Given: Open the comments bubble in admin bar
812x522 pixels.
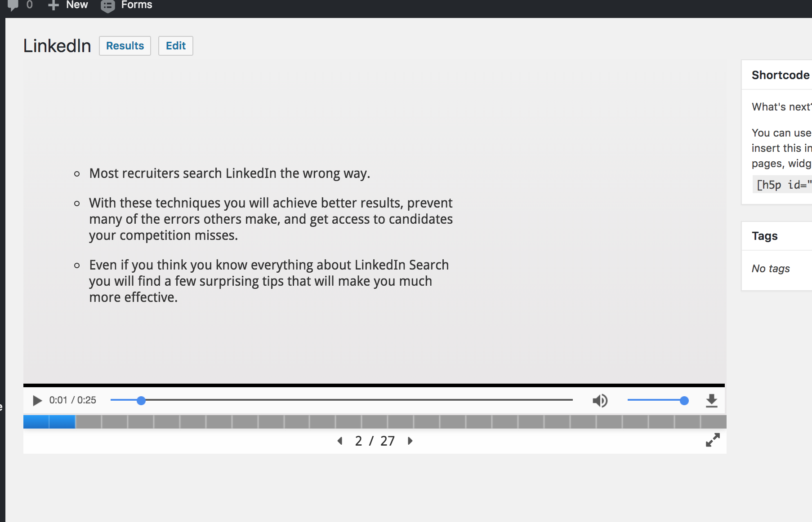Looking at the screenshot, I should click(x=13, y=5).
